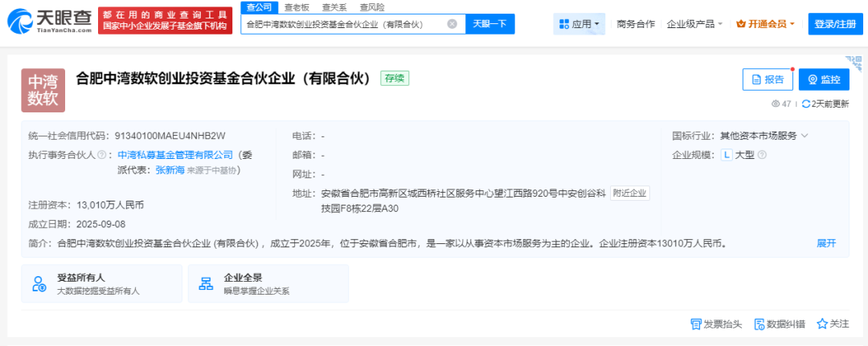868x346 pixels.
Task: Open the 应用 dropdown menu
Action: tap(579, 24)
